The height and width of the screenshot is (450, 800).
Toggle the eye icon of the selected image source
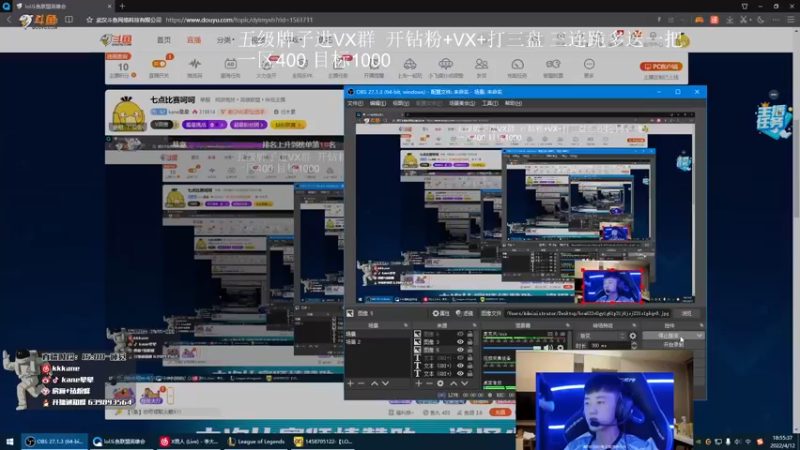click(x=460, y=350)
